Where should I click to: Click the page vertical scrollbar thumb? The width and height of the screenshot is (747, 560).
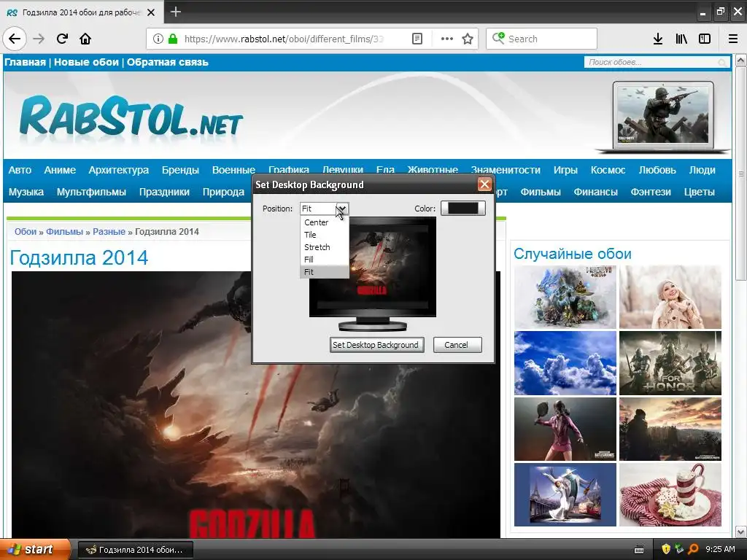(741, 174)
